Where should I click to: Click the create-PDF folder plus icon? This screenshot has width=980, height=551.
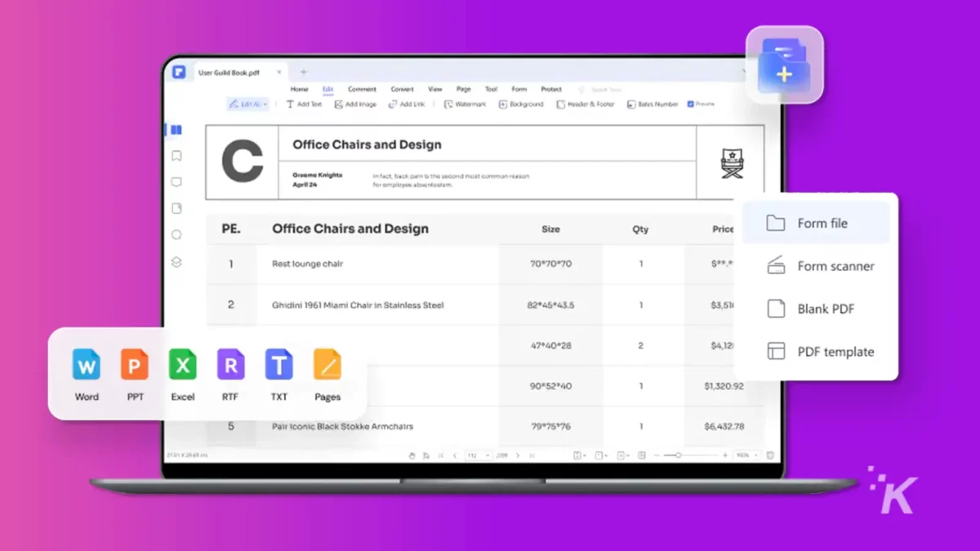point(784,65)
